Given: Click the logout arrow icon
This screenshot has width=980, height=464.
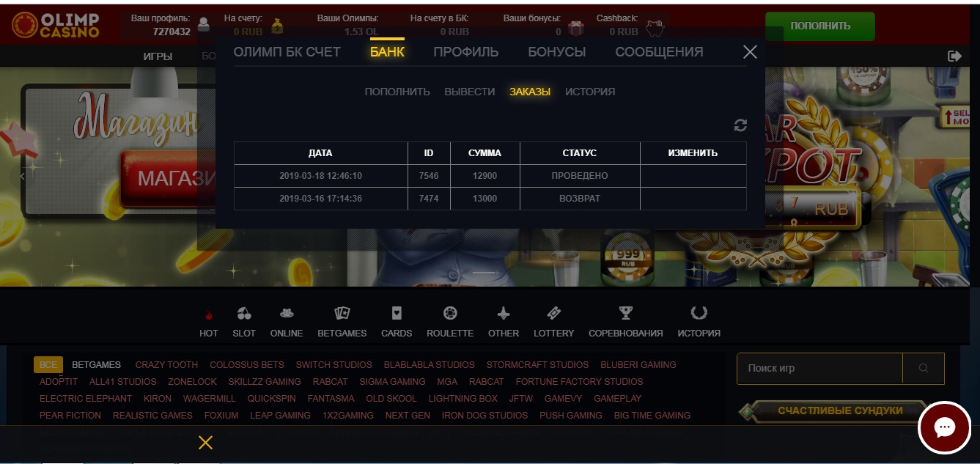Looking at the screenshot, I should (x=954, y=56).
